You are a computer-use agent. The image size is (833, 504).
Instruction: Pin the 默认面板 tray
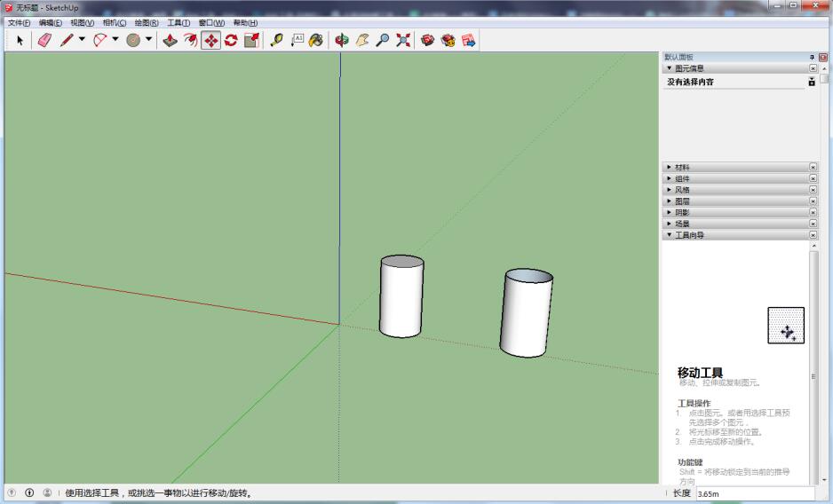[x=811, y=57]
